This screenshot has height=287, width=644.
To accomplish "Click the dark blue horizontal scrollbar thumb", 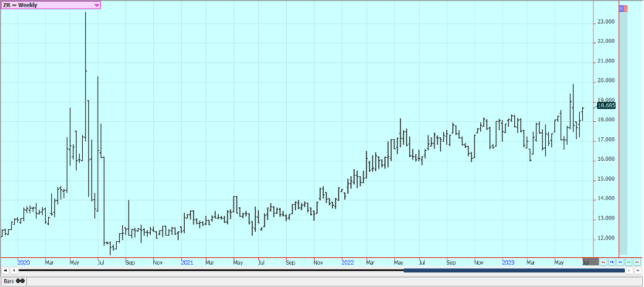I will [514, 270].
